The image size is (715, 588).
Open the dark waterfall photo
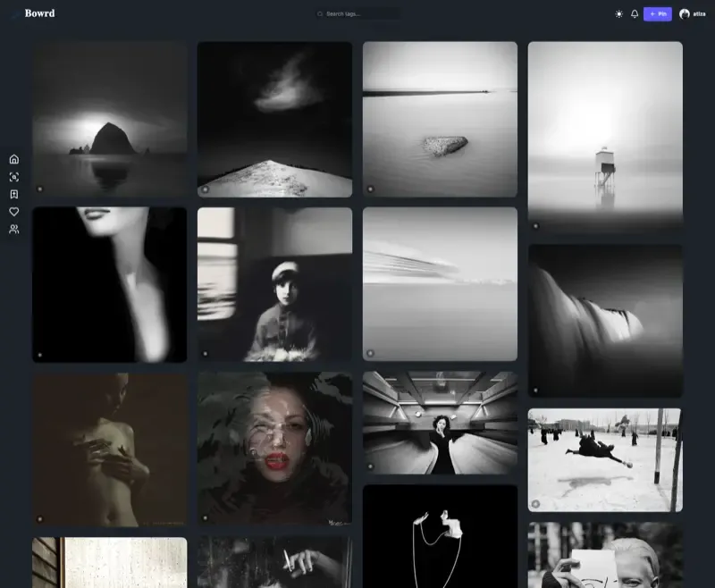[x=605, y=321]
